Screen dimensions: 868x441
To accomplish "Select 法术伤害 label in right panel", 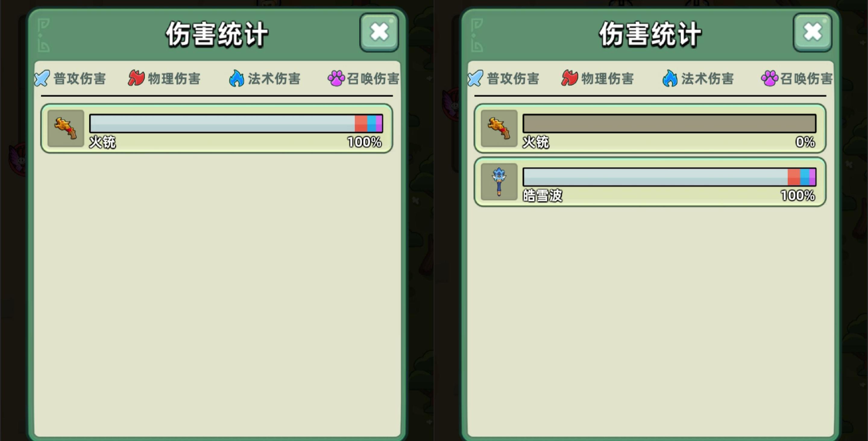I will coord(708,79).
